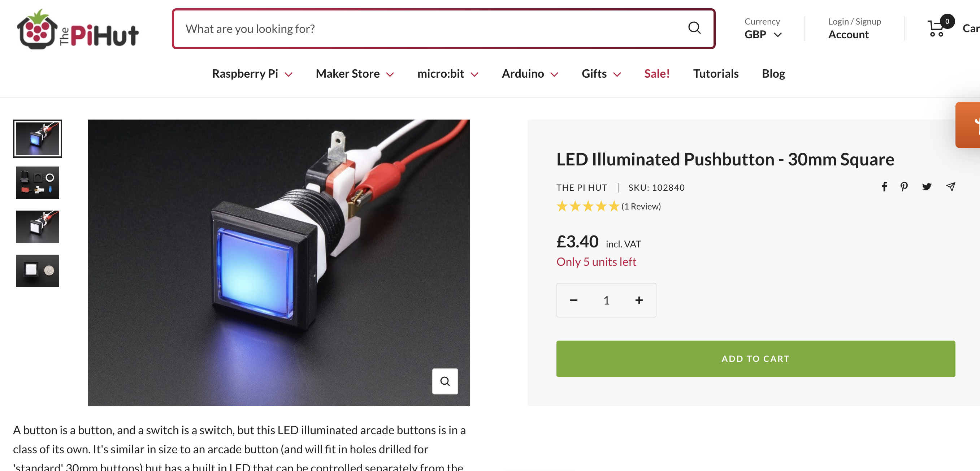Expand the Raspberry Pi menu
This screenshot has height=471, width=980.
click(x=252, y=74)
